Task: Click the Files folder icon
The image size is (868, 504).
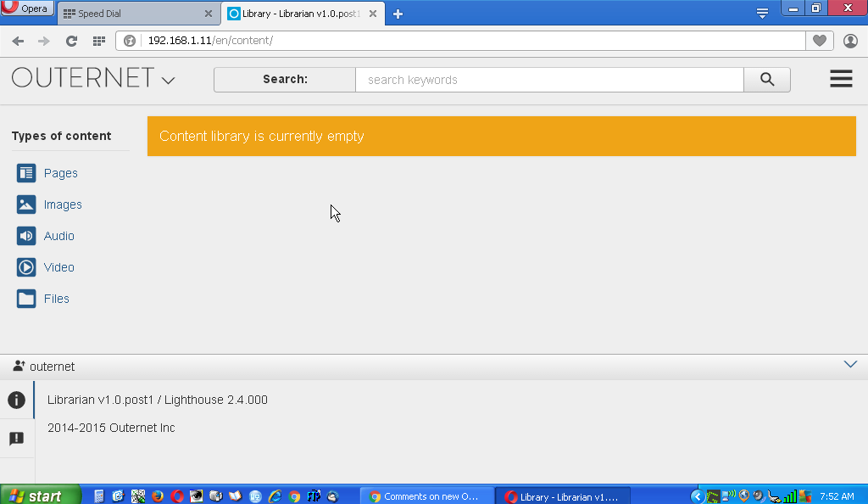Action: pyautogui.click(x=26, y=299)
